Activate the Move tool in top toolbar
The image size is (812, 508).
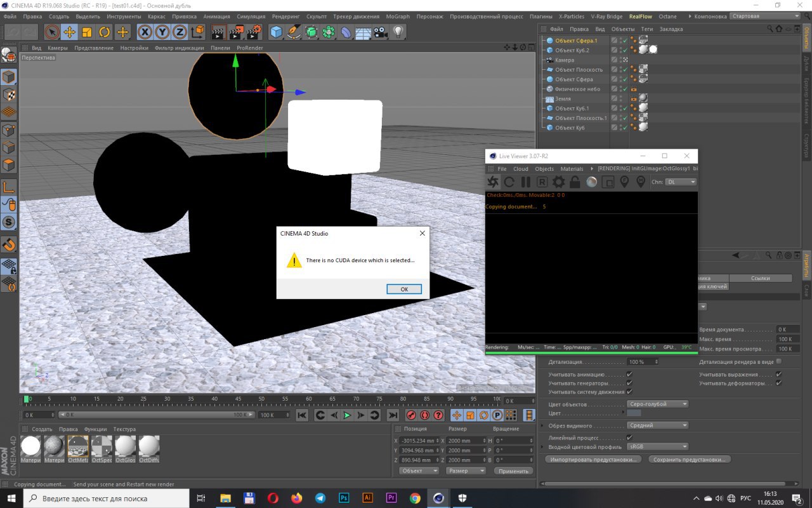(x=70, y=32)
